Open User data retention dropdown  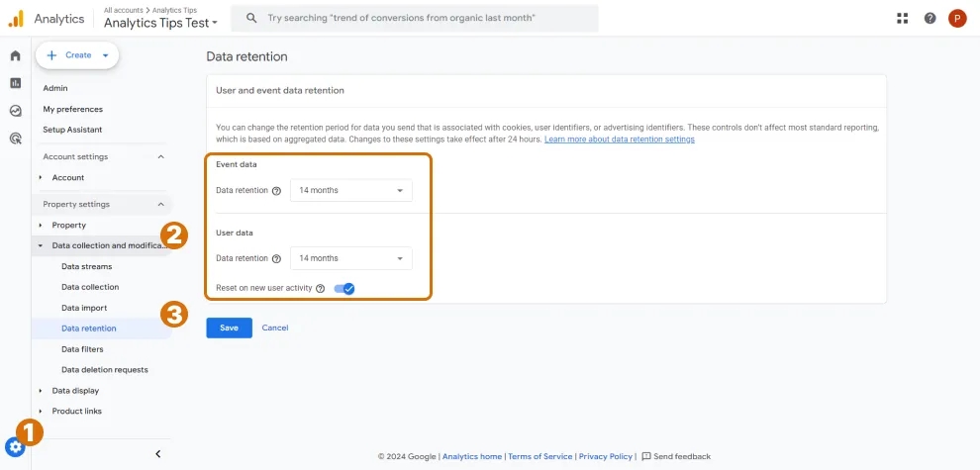point(351,258)
